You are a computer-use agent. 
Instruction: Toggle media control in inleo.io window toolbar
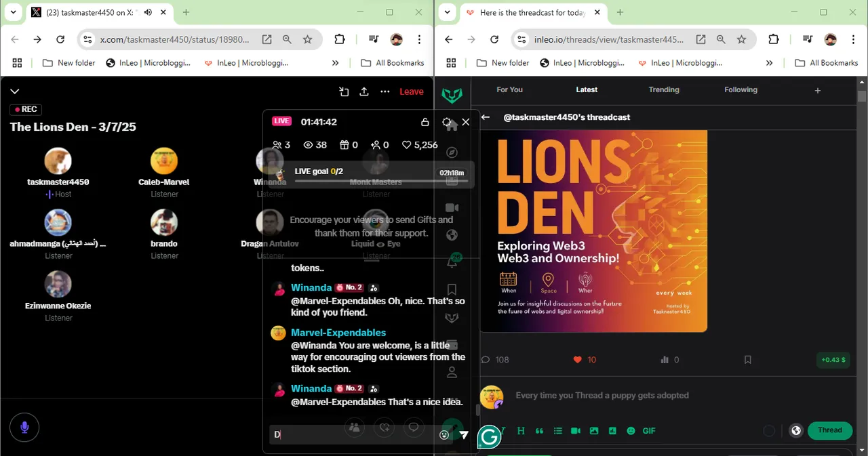click(807, 39)
